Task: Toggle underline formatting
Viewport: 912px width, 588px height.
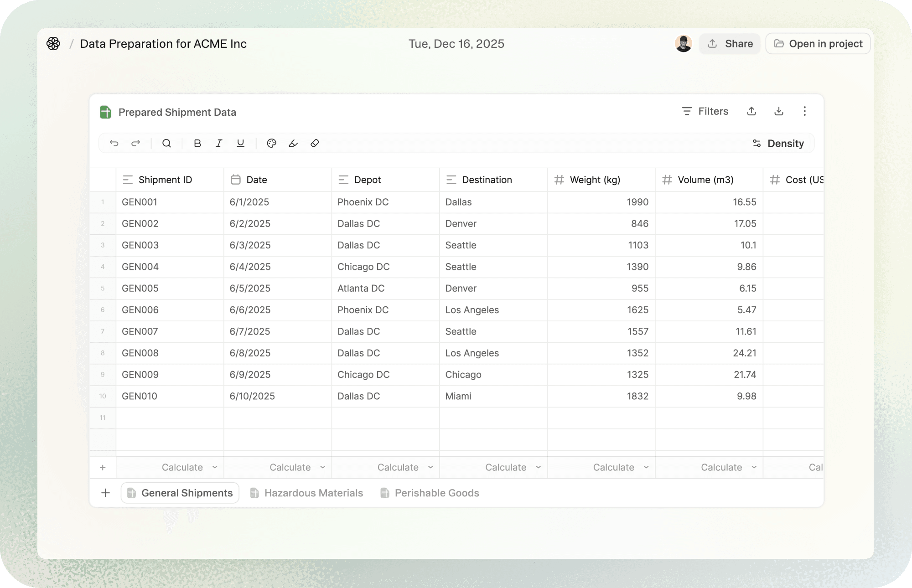Action: 240,143
